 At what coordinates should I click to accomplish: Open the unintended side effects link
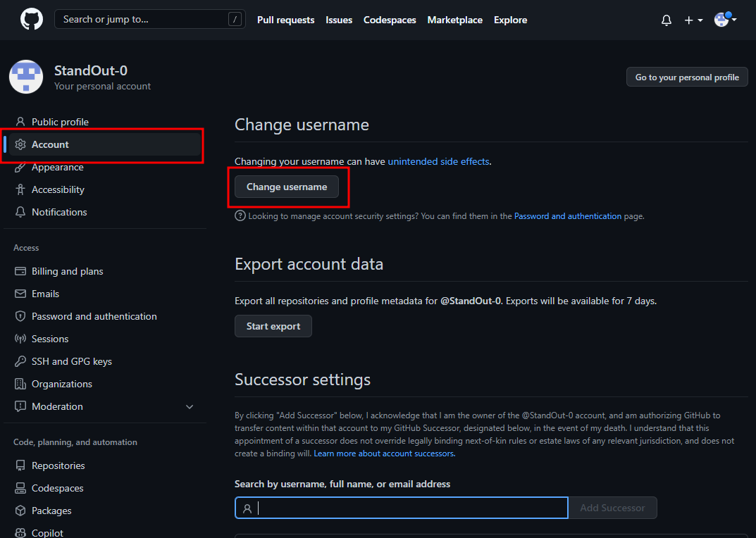(x=438, y=161)
